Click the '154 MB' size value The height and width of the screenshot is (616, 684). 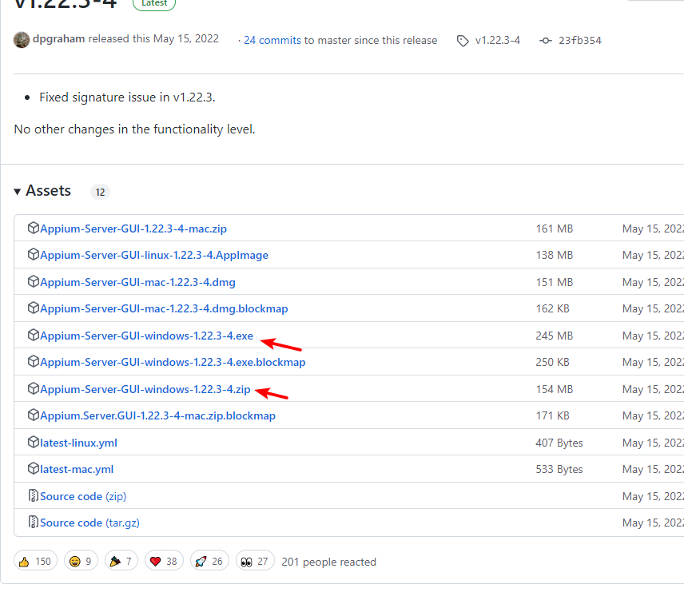tap(554, 389)
